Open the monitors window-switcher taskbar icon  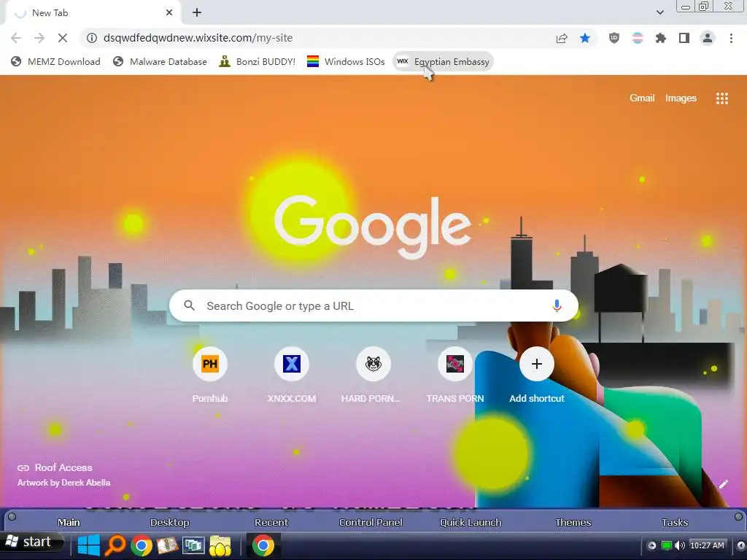[193, 545]
